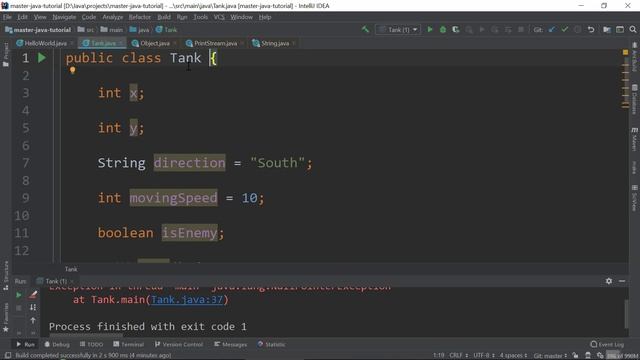Run with Coverage toolbar icon

(456, 29)
